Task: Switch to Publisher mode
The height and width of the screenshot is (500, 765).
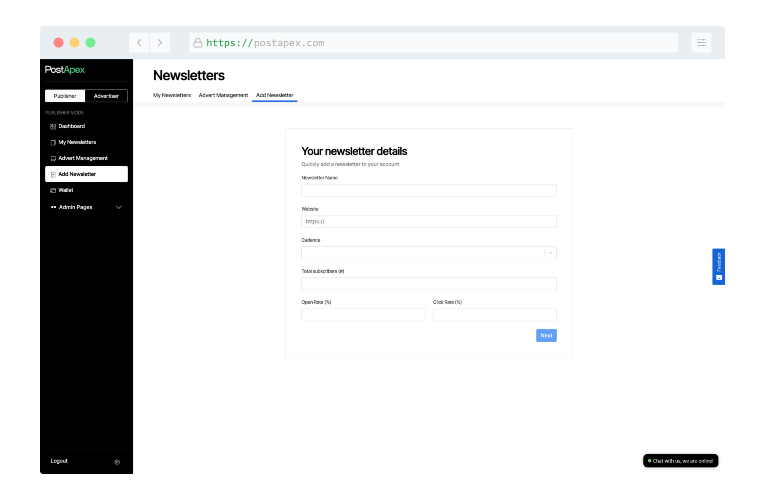Action: [x=65, y=96]
